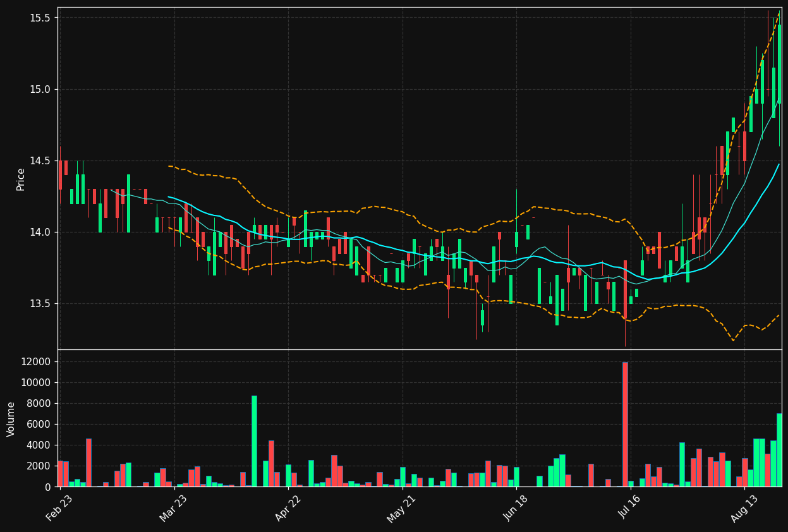Click the 8000 volume axis label

click(39, 404)
